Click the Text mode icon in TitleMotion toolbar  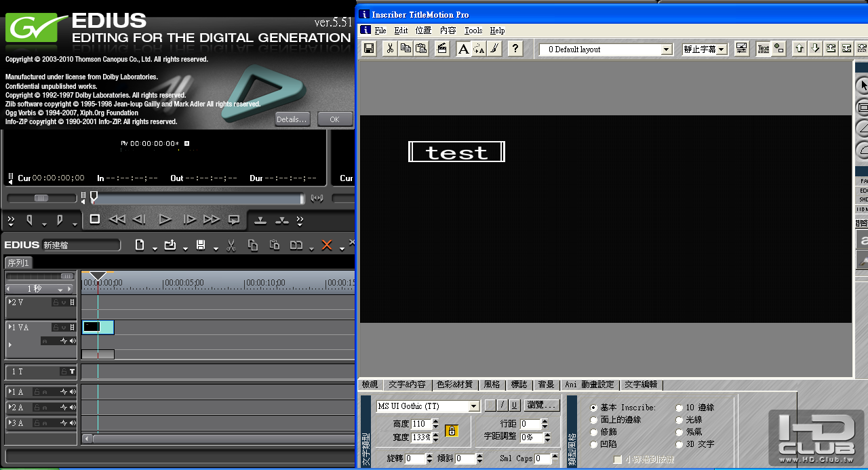(x=764, y=49)
